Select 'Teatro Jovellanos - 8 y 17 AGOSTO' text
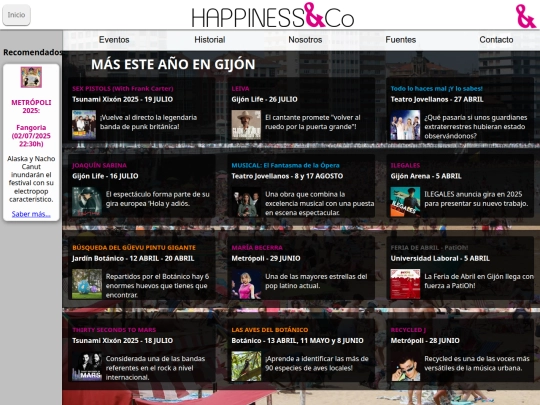 pyautogui.click(x=287, y=176)
